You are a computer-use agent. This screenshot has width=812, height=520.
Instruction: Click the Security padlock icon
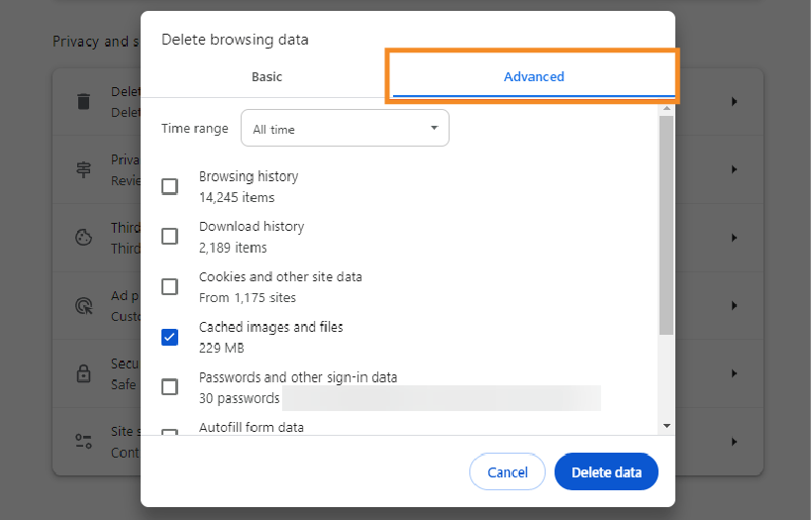(x=83, y=373)
